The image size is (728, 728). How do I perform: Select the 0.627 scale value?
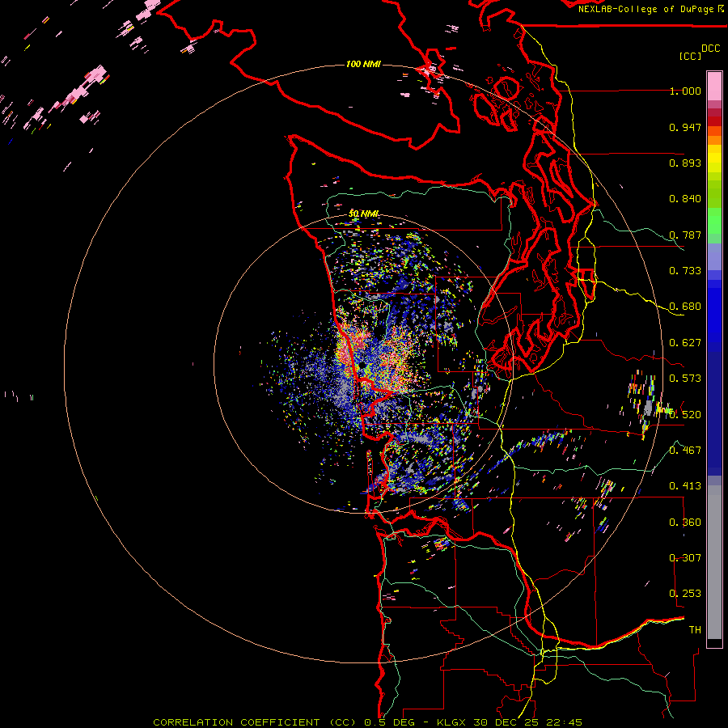pyautogui.click(x=685, y=343)
